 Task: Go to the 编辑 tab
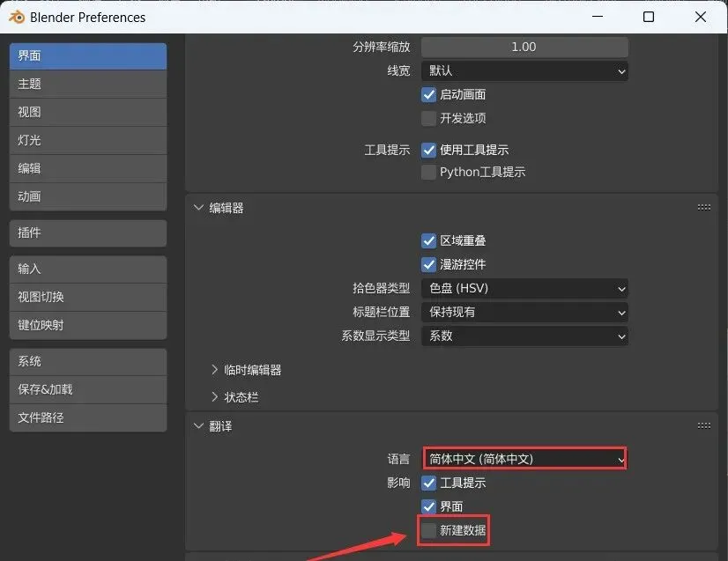tap(88, 168)
